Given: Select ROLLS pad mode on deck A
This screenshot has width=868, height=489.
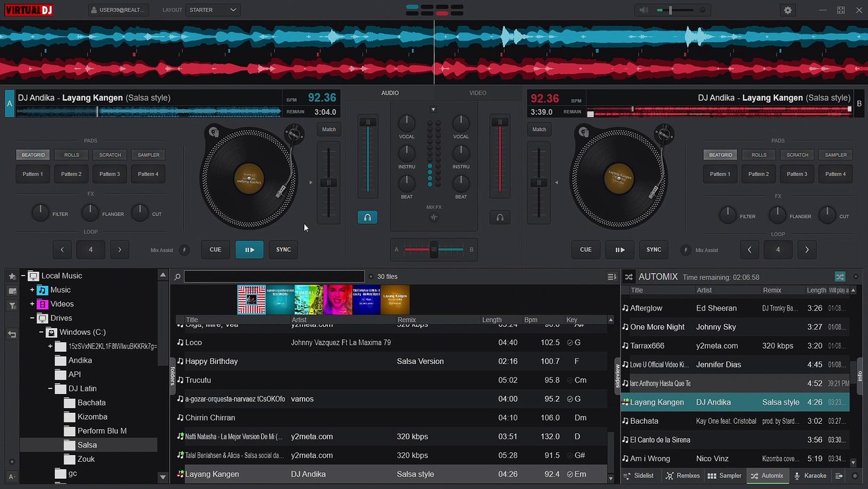Looking at the screenshot, I should click(x=72, y=155).
